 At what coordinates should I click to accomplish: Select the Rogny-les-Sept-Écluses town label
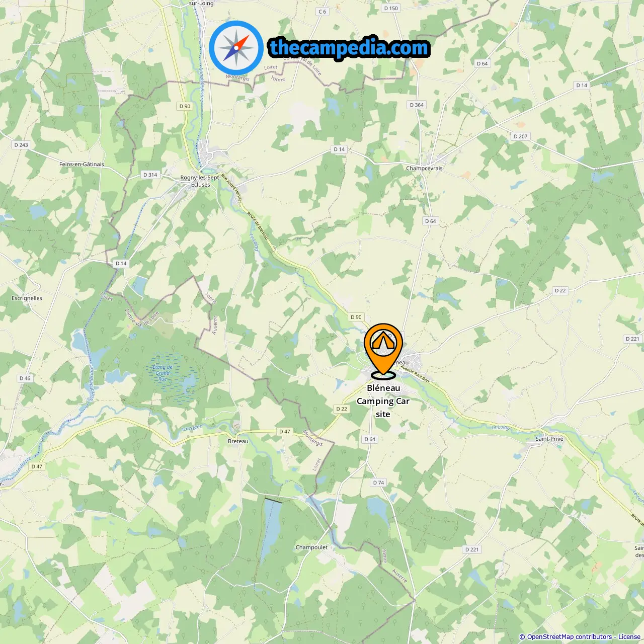coord(200,181)
